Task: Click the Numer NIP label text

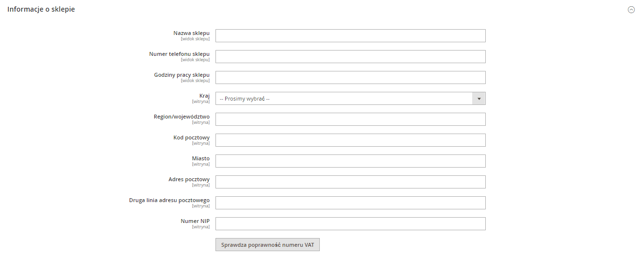Action: click(195, 221)
